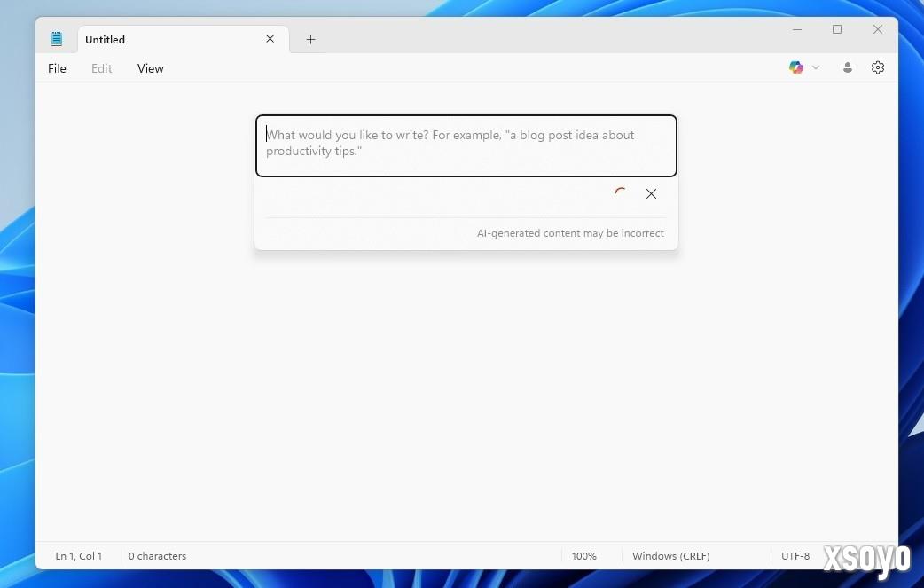The image size is (924, 588).
Task: Open the File menu
Action: click(57, 68)
